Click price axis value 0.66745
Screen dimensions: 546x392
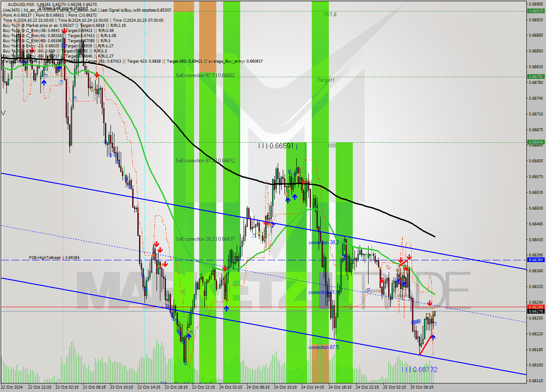(535, 98)
